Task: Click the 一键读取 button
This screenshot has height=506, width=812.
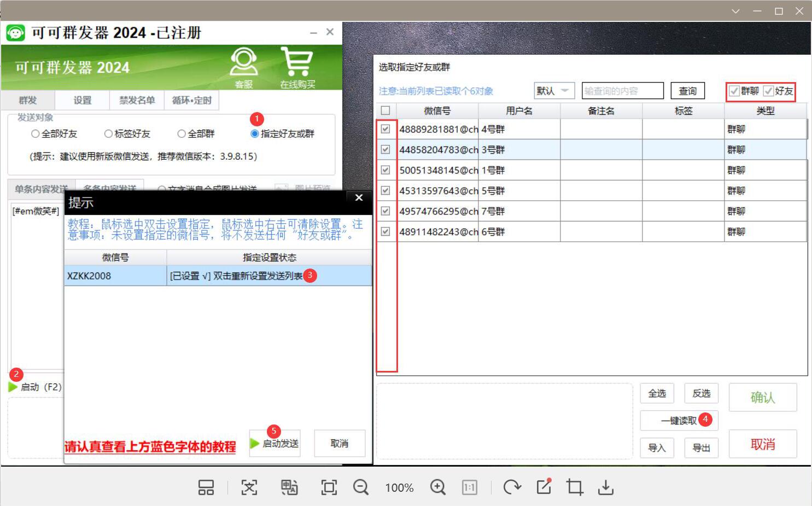Action: click(679, 421)
